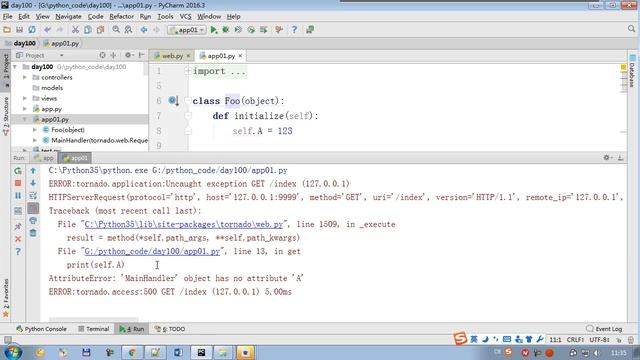Open the Navigate menu
Image resolution: width=640 pixels, height=360 pixels.
(x=68, y=16)
